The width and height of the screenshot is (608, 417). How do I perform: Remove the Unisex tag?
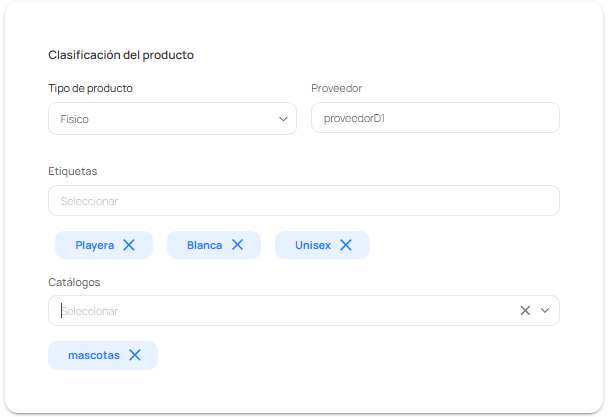point(346,245)
